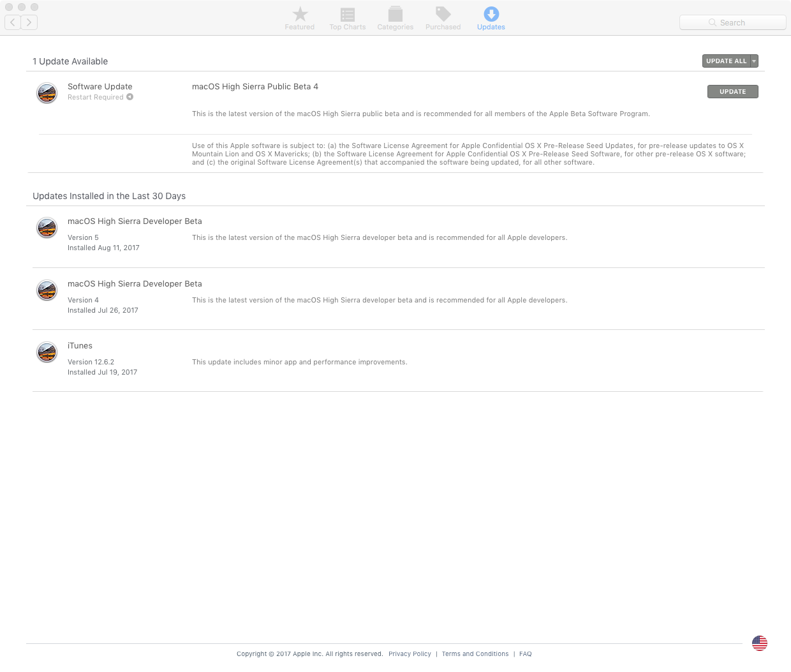Click 'Installed Jul 19, 2017' text

coord(102,372)
